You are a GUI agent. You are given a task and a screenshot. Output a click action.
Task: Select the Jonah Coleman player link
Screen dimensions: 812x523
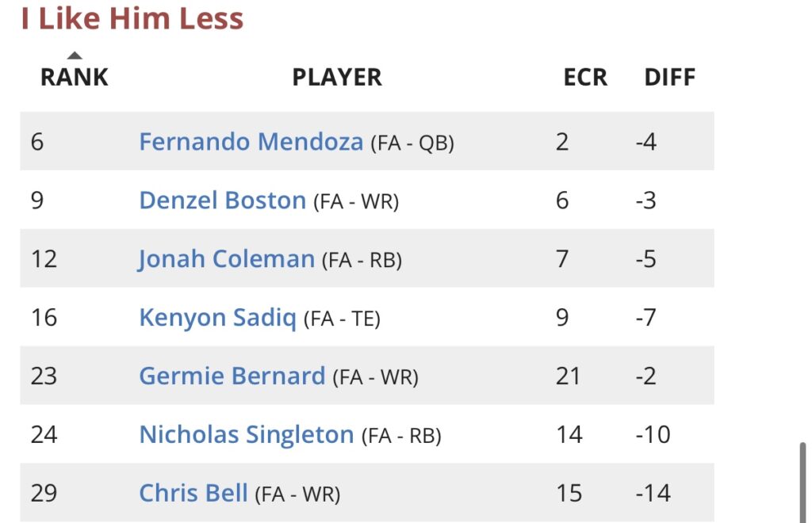[226, 259]
